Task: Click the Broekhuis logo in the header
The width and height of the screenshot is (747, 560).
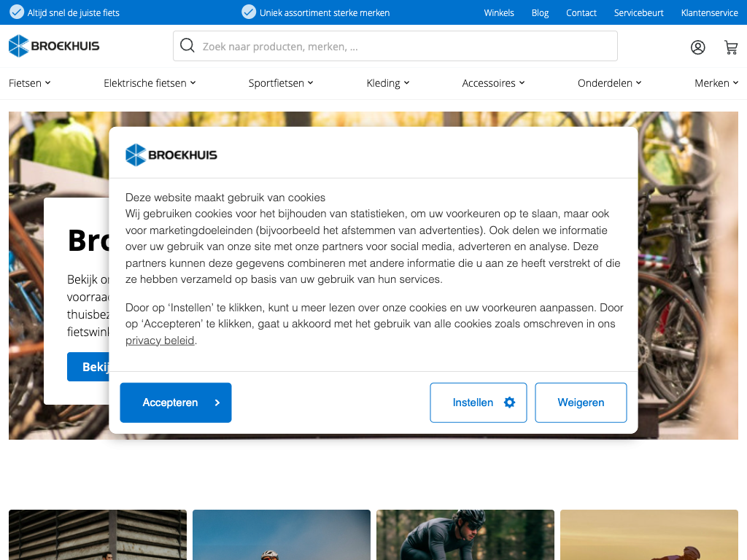Action: pos(54,46)
